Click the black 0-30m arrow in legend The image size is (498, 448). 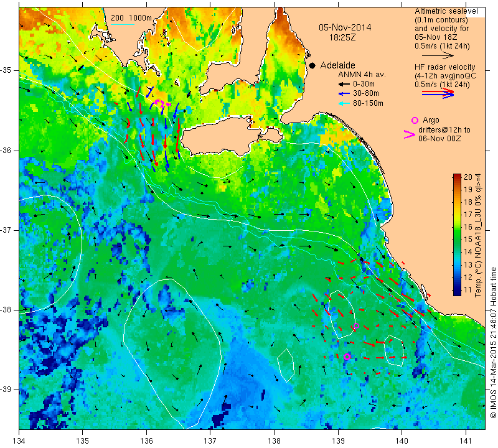tap(344, 85)
